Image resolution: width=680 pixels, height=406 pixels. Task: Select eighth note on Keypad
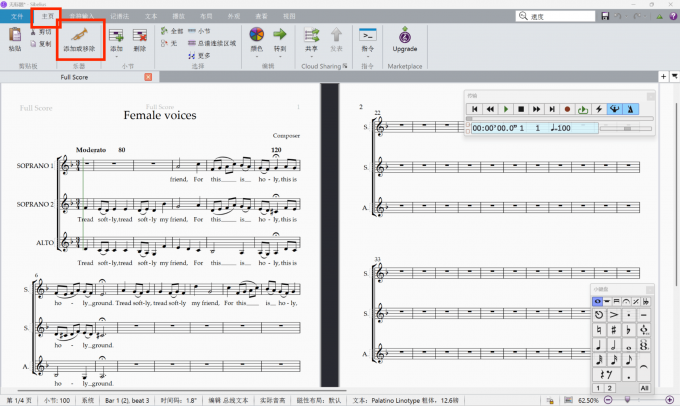coord(628,360)
